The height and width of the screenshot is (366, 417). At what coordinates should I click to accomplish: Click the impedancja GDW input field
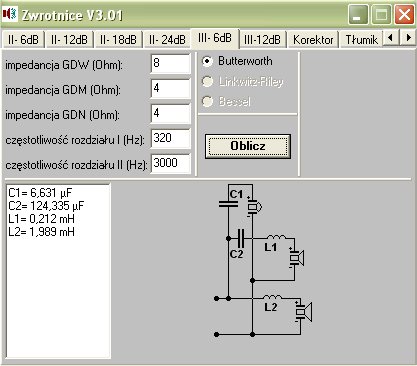click(171, 64)
